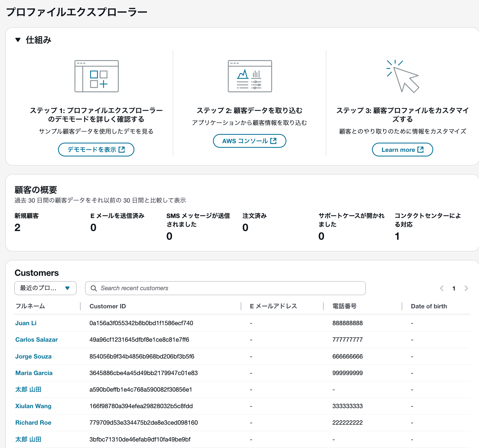479x448 pixels.
Task: Go to previous customers page
Action: point(442,288)
